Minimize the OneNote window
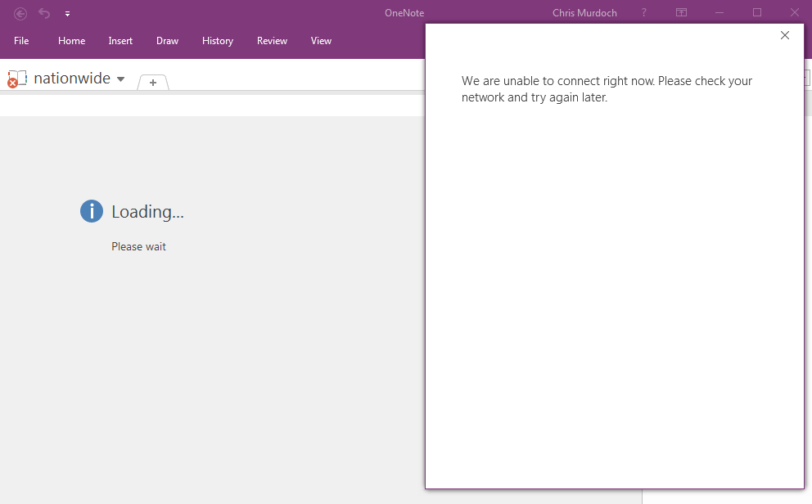Screen dimensions: 812x504 720,12
